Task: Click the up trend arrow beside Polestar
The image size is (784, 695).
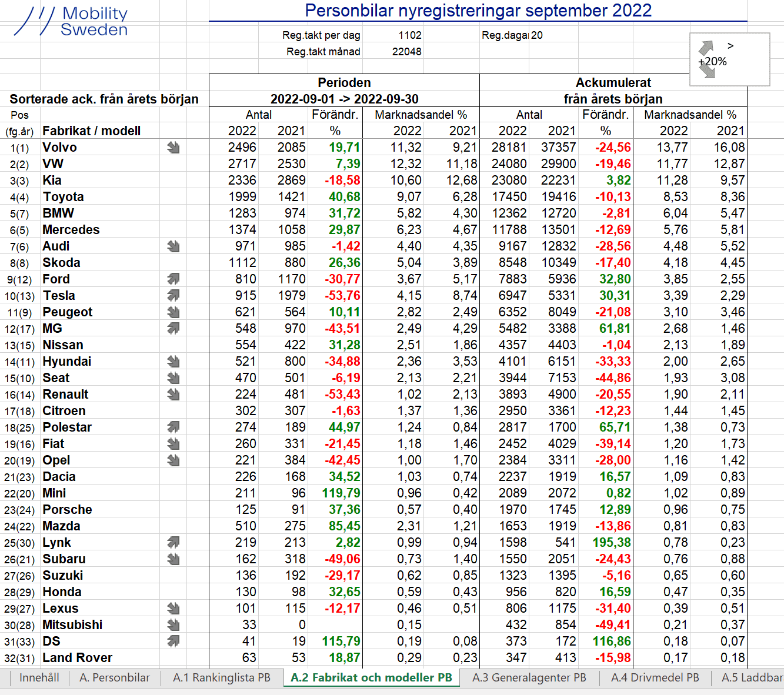Action: (173, 427)
